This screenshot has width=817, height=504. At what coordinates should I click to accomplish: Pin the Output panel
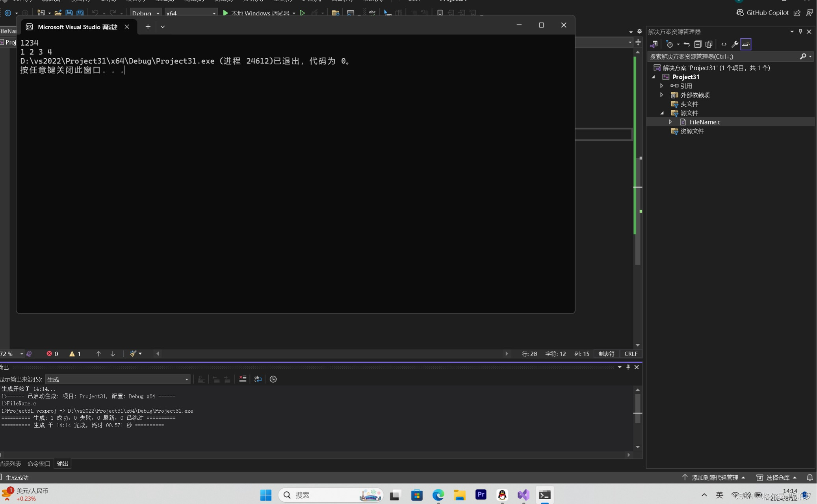[x=628, y=367]
